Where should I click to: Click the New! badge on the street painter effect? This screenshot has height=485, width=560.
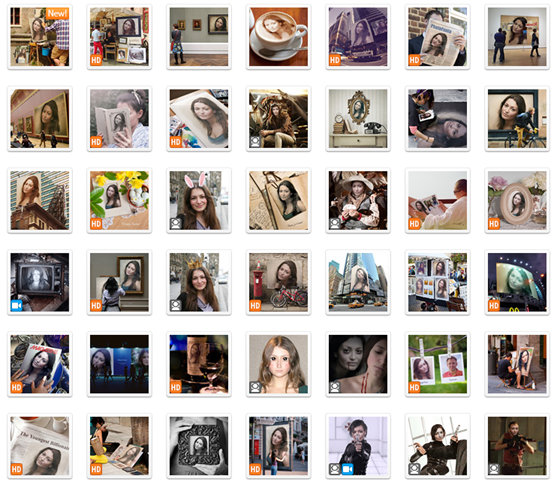(x=58, y=14)
